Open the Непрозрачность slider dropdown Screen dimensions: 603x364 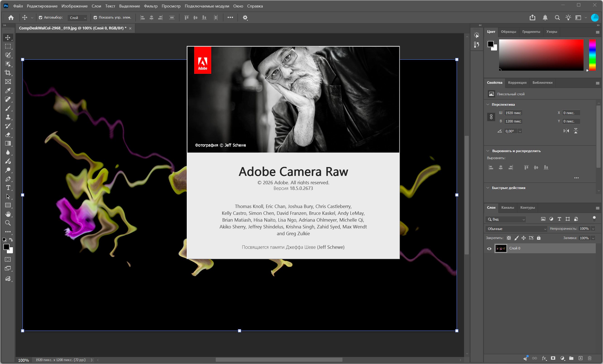(x=593, y=229)
